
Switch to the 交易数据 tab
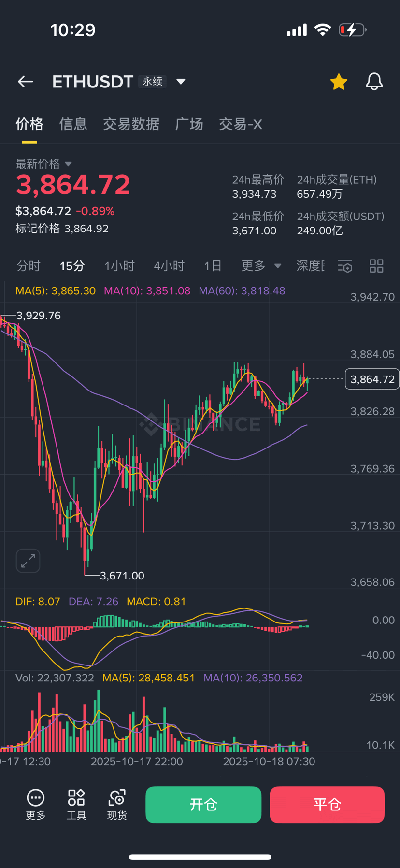pyautogui.click(x=131, y=124)
